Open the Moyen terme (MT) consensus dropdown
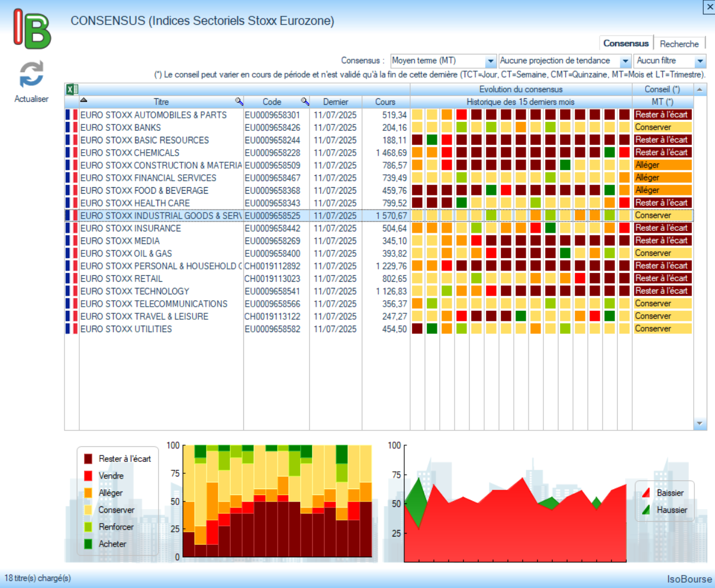Screen dimensions: 715x588 coord(443,61)
